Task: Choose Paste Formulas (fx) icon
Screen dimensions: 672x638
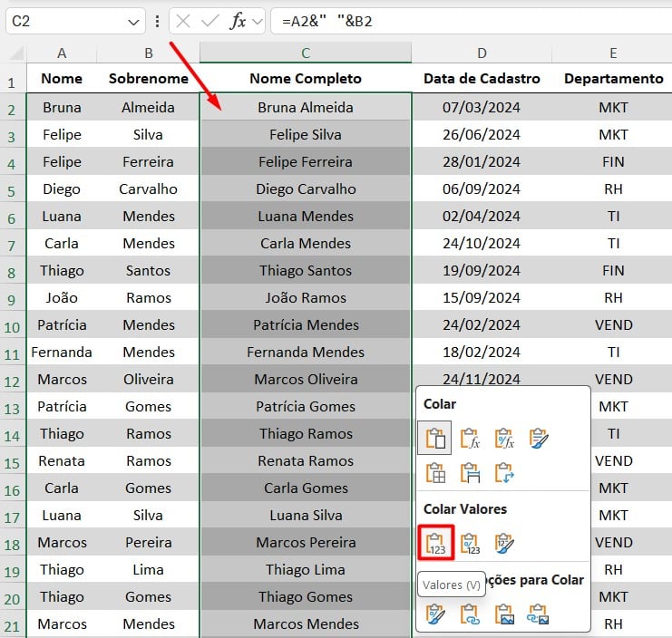Action: pos(470,440)
